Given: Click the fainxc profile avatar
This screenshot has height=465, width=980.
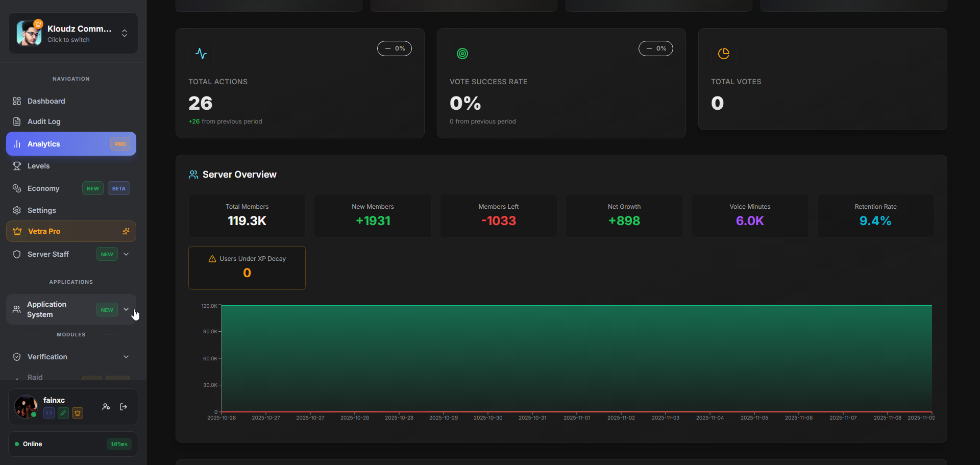Looking at the screenshot, I should pos(26,407).
